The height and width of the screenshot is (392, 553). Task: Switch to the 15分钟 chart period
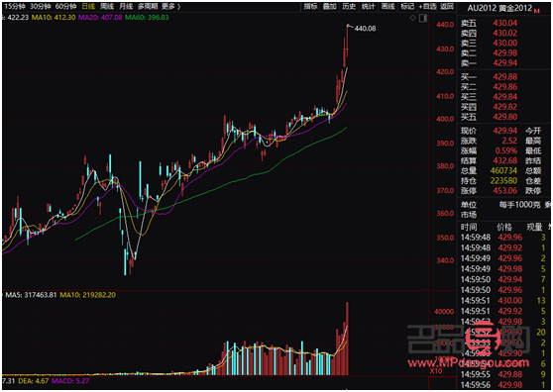coord(15,7)
